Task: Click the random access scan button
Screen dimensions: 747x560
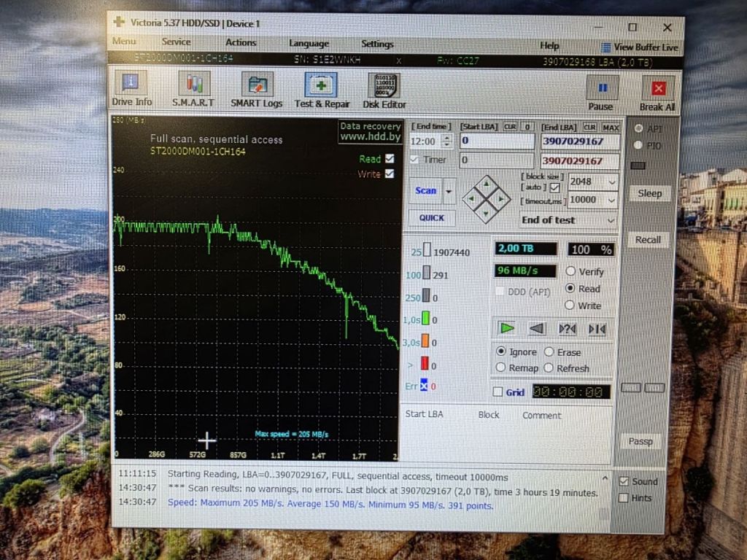Action: pyautogui.click(x=567, y=329)
